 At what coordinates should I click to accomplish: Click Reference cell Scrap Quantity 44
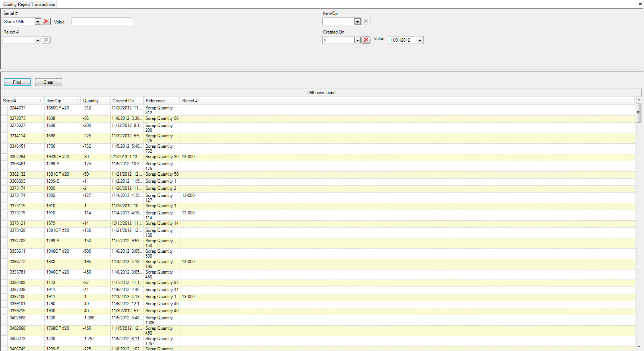[162, 290]
